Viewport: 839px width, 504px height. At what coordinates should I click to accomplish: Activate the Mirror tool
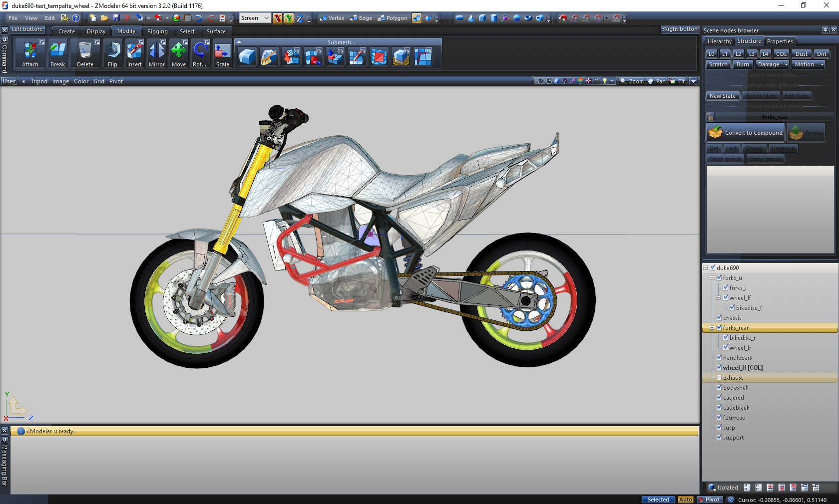pos(156,50)
